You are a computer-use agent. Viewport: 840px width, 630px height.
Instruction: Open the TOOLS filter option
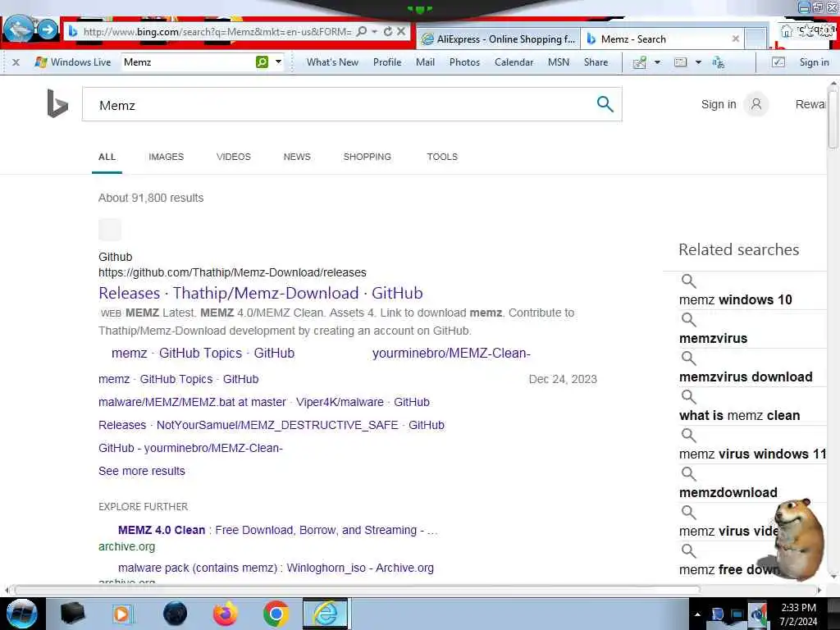[x=442, y=157]
